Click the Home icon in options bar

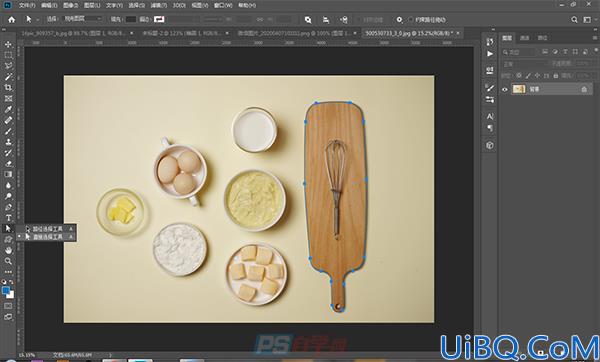11,20
